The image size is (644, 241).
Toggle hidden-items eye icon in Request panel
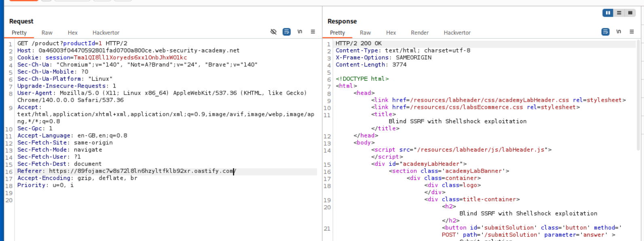point(273,32)
